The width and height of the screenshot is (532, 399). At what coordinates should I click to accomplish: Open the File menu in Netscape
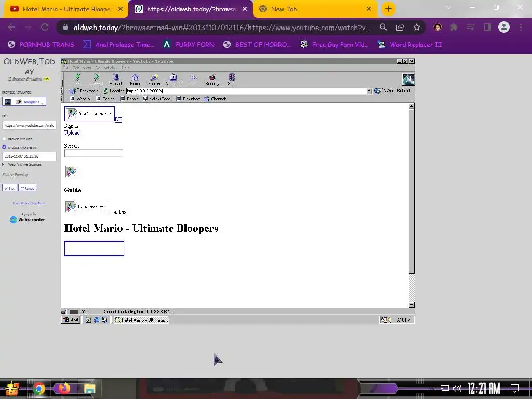tap(65, 68)
